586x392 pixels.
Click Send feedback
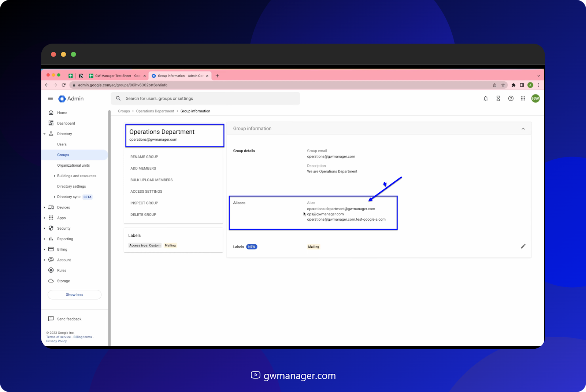pyautogui.click(x=65, y=319)
